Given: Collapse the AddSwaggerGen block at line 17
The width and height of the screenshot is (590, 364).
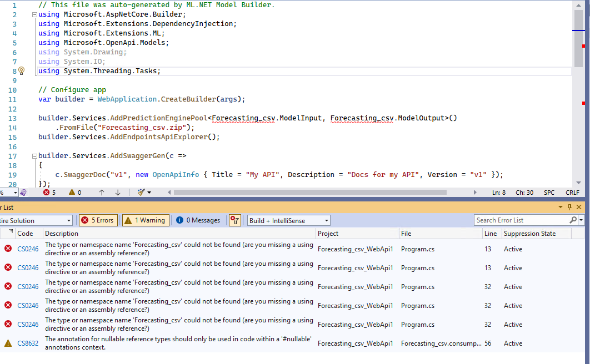Looking at the screenshot, I should [x=34, y=156].
